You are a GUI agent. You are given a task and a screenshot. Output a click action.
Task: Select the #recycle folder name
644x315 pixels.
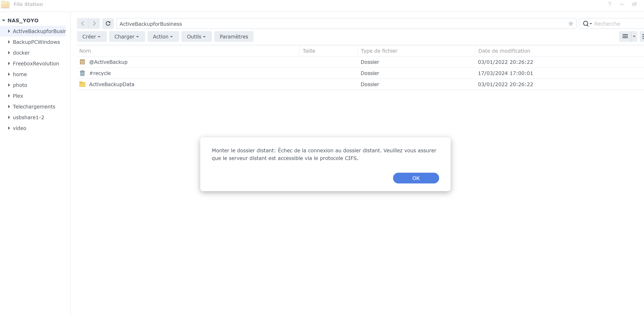click(100, 73)
